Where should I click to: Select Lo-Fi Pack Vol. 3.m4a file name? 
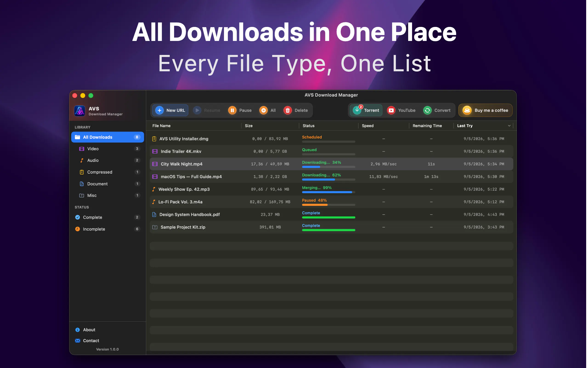click(181, 202)
